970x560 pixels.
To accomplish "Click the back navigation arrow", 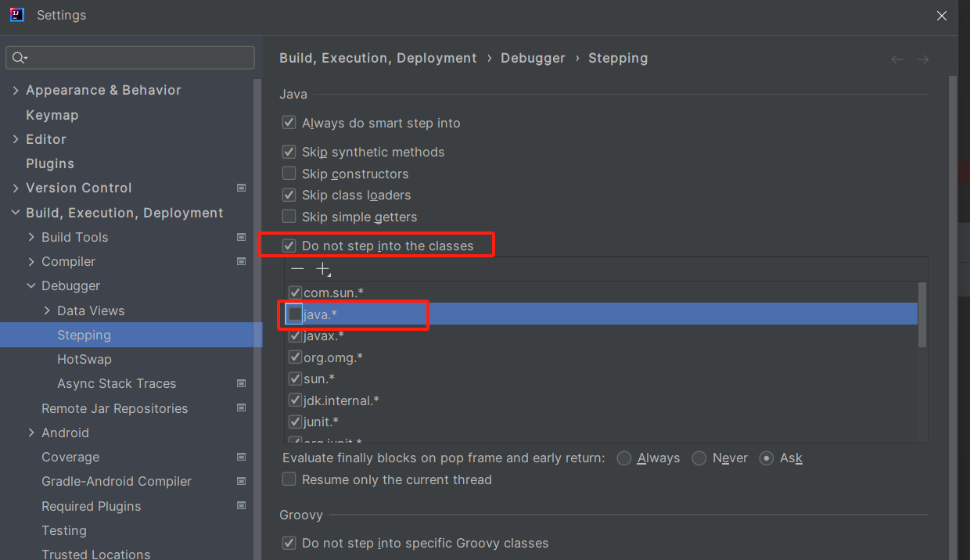I will [897, 59].
